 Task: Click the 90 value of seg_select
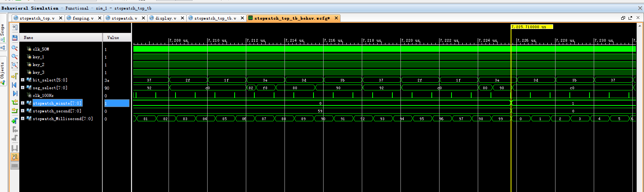pyautogui.click(x=107, y=88)
